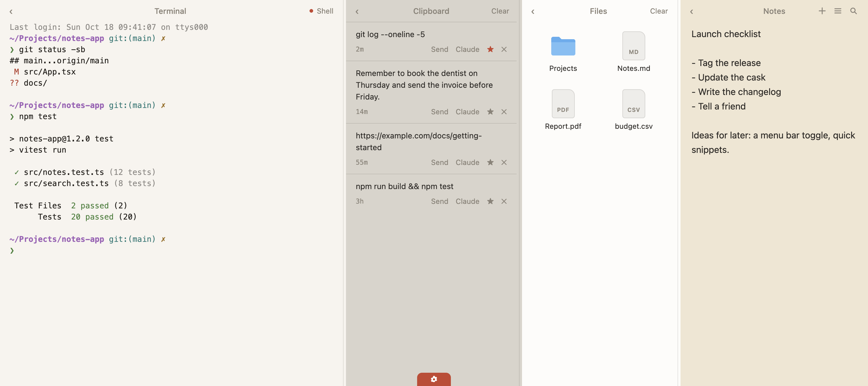Screen dimensions: 868x386
Task: Clear the Clipboard history
Action: pyautogui.click(x=500, y=11)
